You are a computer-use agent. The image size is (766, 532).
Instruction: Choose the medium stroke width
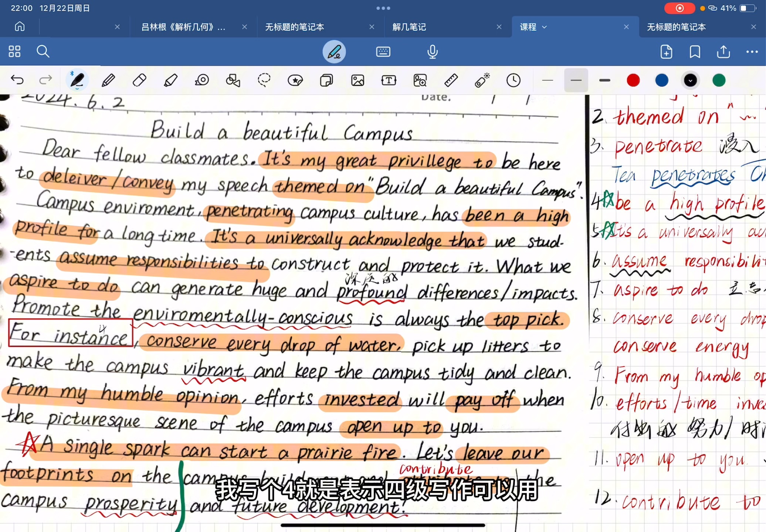(576, 80)
